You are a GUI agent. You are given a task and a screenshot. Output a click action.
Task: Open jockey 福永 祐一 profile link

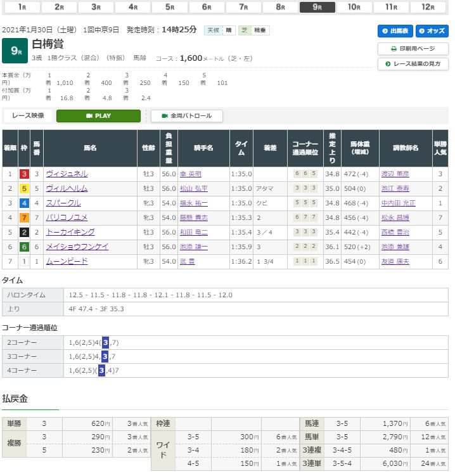193,203
